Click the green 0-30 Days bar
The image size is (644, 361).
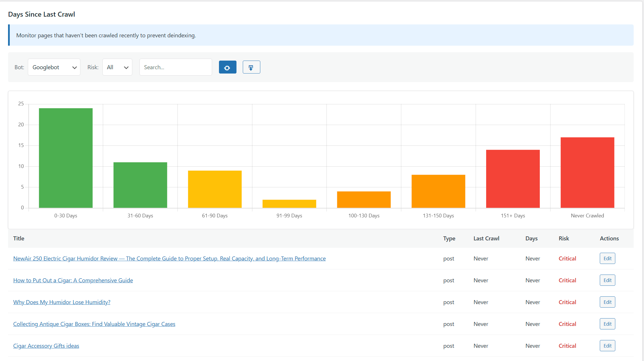[x=66, y=158]
